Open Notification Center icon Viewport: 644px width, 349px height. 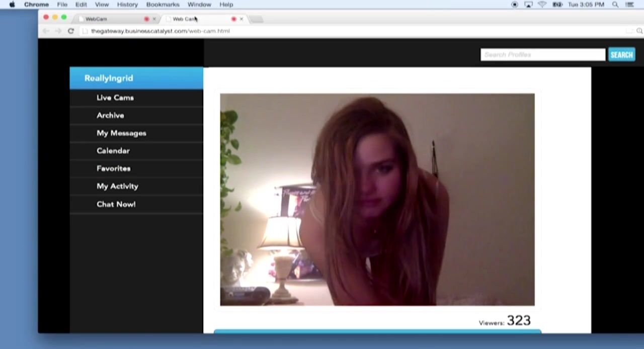[629, 5]
